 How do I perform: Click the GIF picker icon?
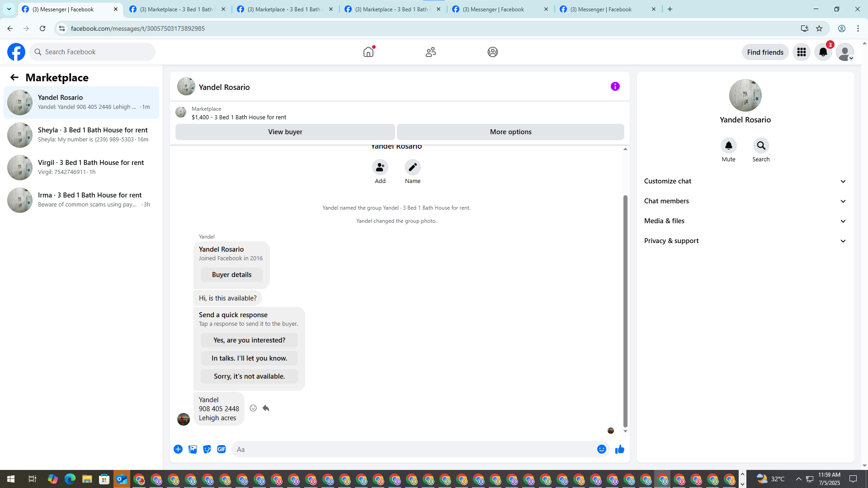tap(221, 449)
